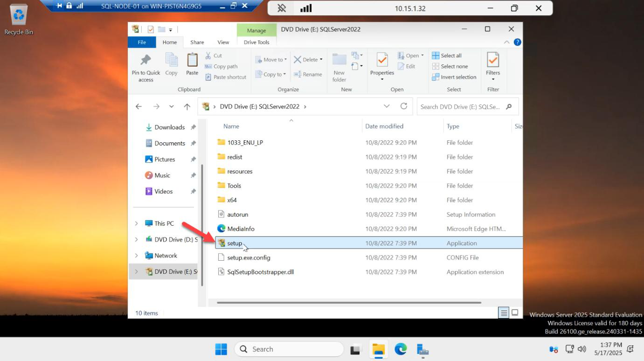The height and width of the screenshot is (361, 644).
Task: Click the Explorer search input field
Action: (x=460, y=106)
